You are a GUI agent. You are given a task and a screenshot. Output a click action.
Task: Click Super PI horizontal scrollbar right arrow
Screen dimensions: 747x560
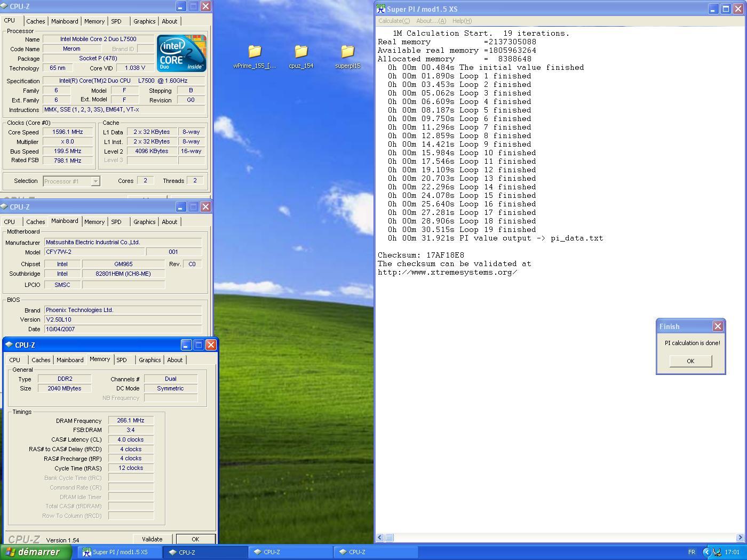point(740,538)
